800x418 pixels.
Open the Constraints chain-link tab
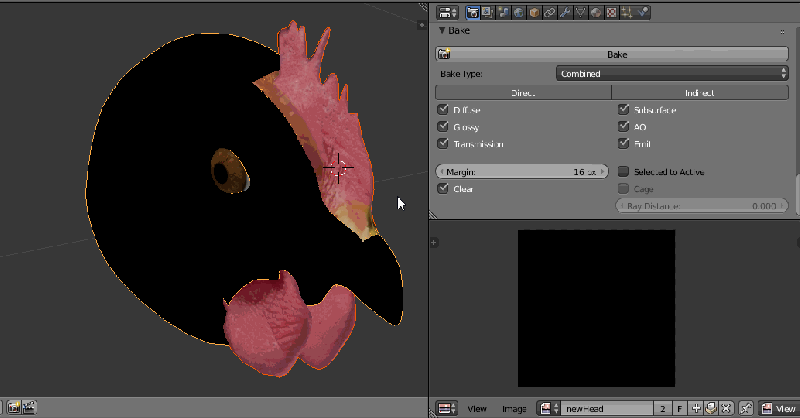[x=549, y=12]
